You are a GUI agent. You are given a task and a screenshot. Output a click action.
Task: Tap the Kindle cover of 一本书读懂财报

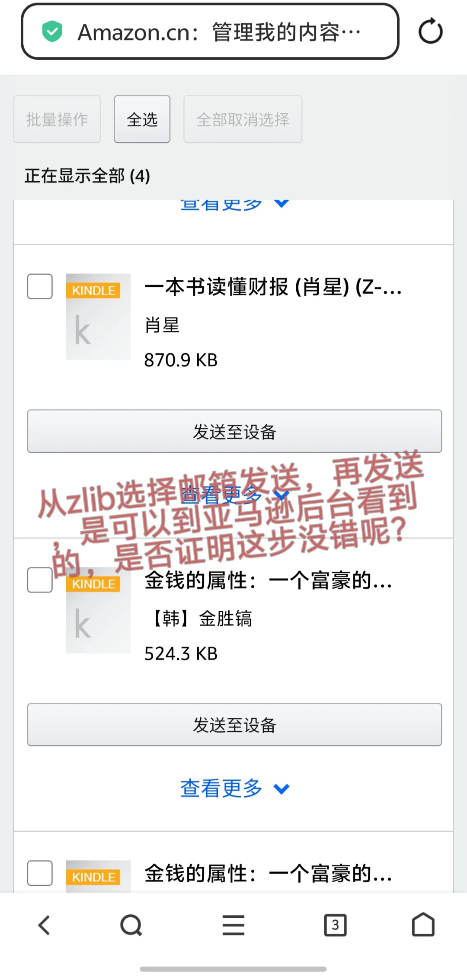point(98,317)
